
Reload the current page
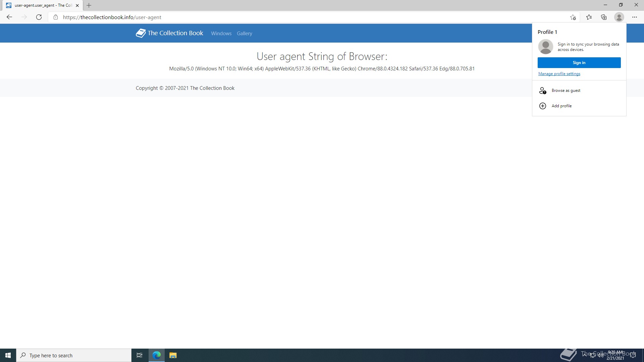point(39,17)
